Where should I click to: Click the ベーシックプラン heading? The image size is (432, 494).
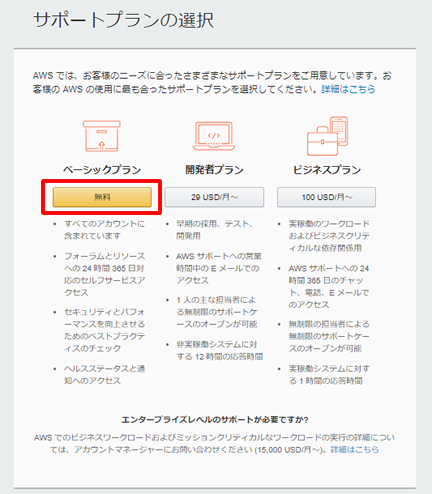click(102, 170)
